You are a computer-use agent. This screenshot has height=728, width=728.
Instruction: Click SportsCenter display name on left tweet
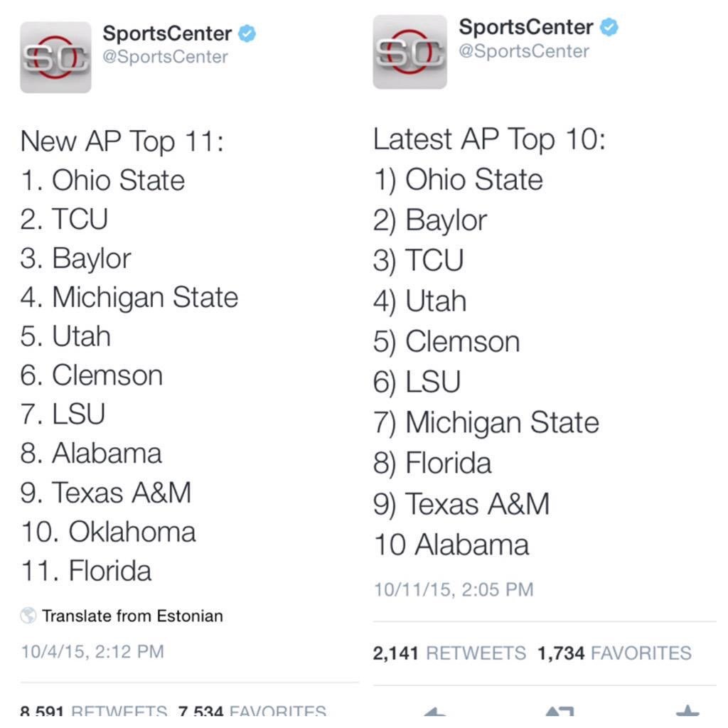167,33
